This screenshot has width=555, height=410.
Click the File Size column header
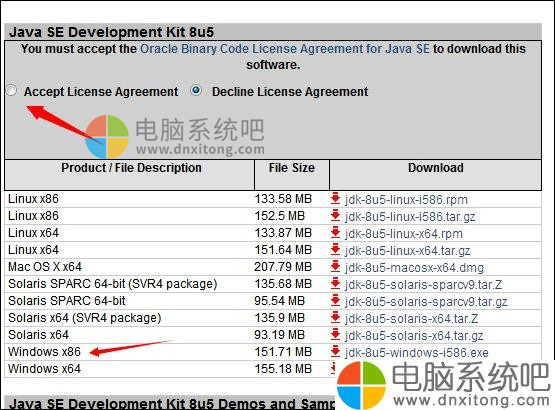pyautogui.click(x=292, y=168)
